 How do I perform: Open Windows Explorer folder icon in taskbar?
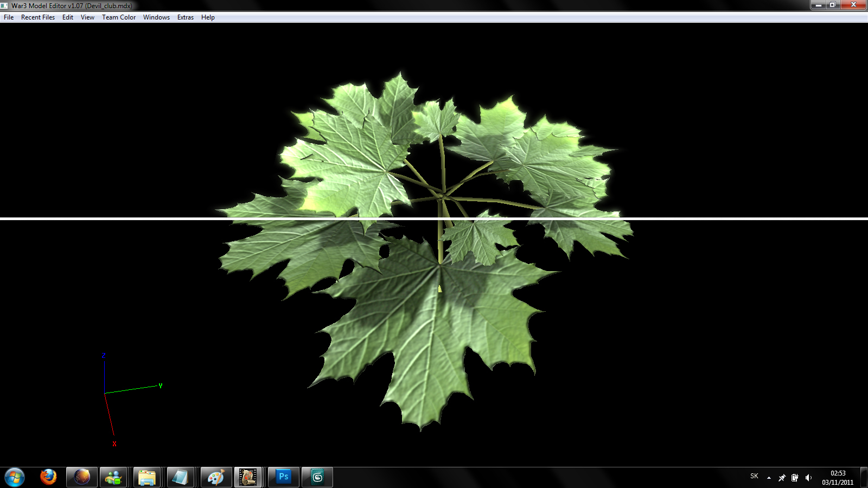click(x=147, y=477)
